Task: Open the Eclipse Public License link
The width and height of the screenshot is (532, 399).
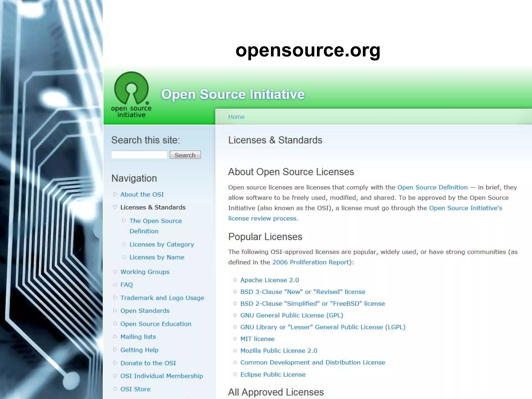Action: pos(273,375)
